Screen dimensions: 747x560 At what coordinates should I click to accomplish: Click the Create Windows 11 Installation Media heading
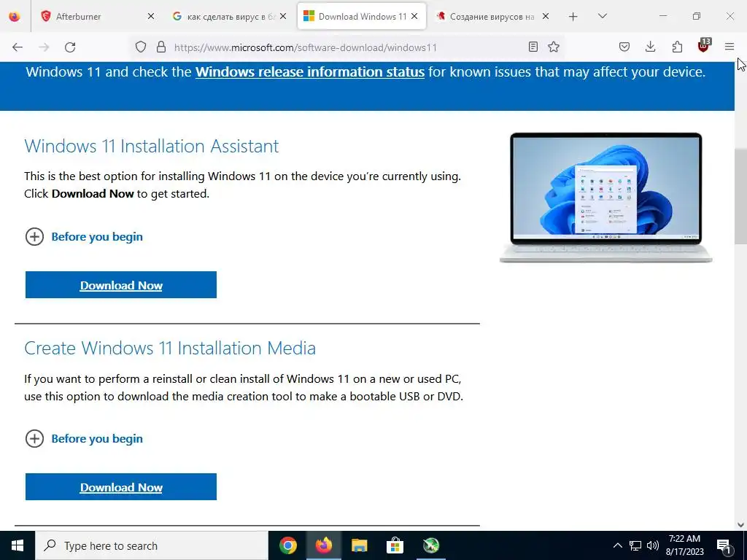tap(170, 348)
